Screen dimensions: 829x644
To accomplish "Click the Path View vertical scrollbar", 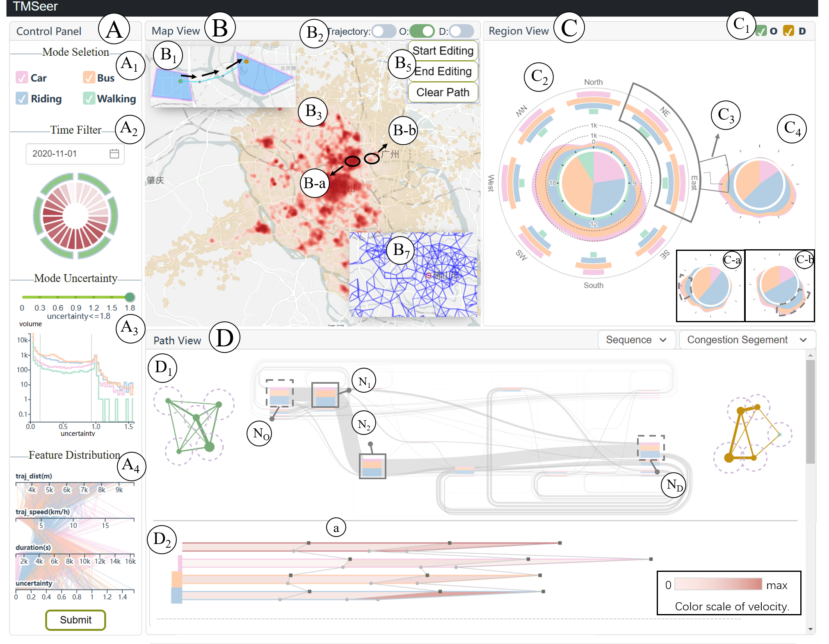I will click(810, 412).
